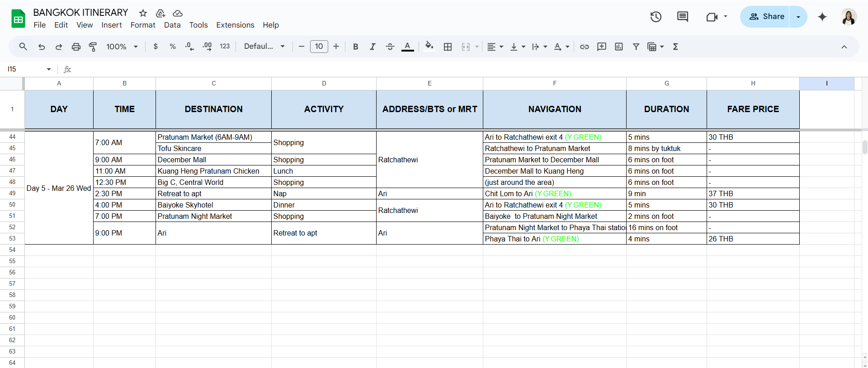
Task: Select column I header
Action: pos(826,84)
